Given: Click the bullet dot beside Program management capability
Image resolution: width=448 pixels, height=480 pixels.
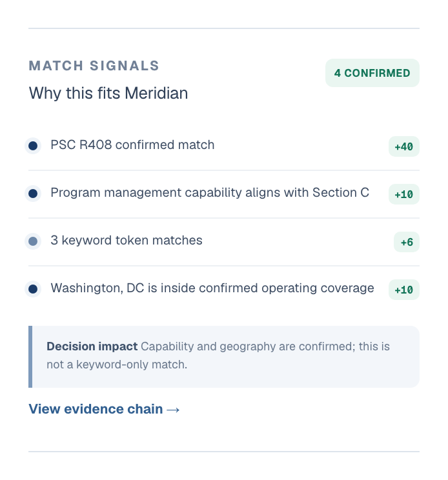Looking at the screenshot, I should 33,194.
